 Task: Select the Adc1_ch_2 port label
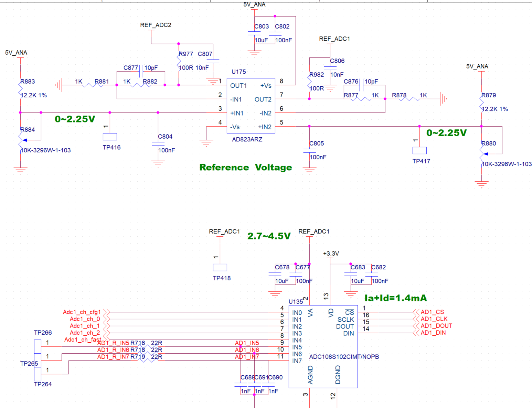(85, 333)
